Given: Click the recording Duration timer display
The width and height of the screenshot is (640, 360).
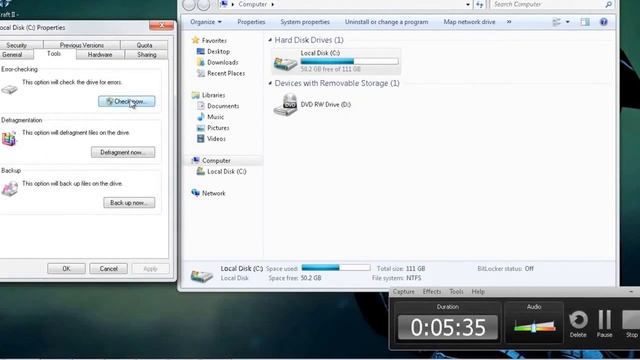Looking at the screenshot, I should point(448,327).
